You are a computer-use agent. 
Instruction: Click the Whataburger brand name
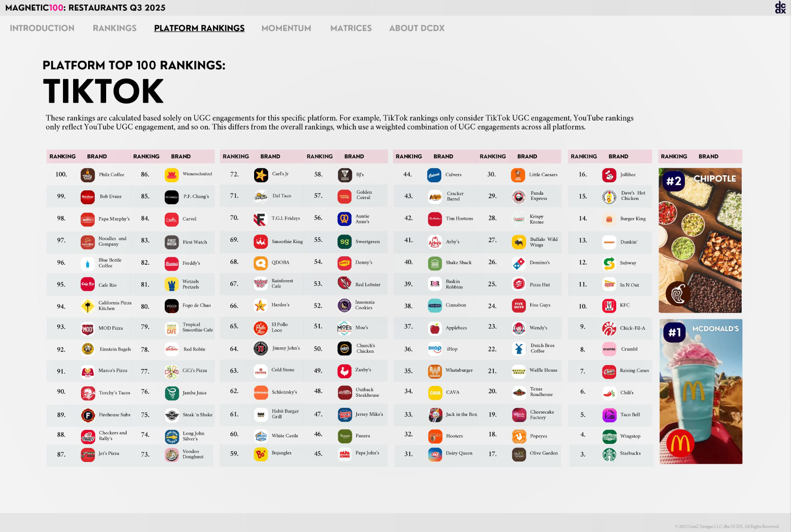(x=459, y=370)
